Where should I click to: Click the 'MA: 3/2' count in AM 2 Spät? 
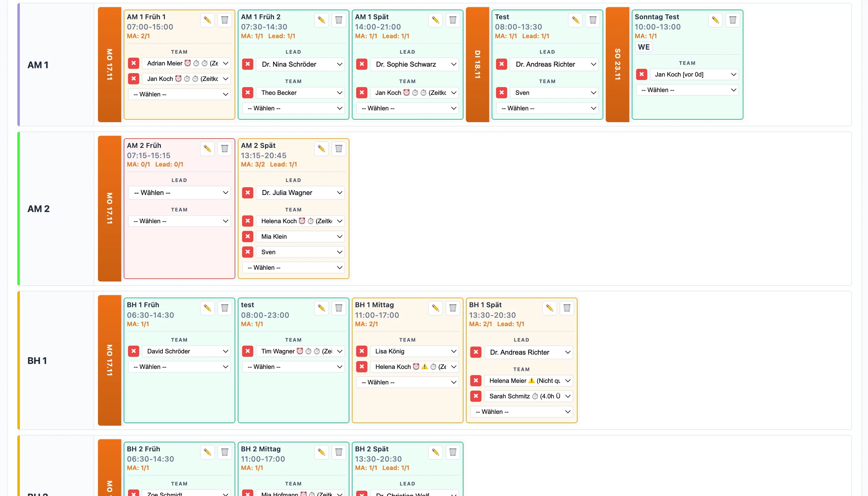tap(253, 164)
